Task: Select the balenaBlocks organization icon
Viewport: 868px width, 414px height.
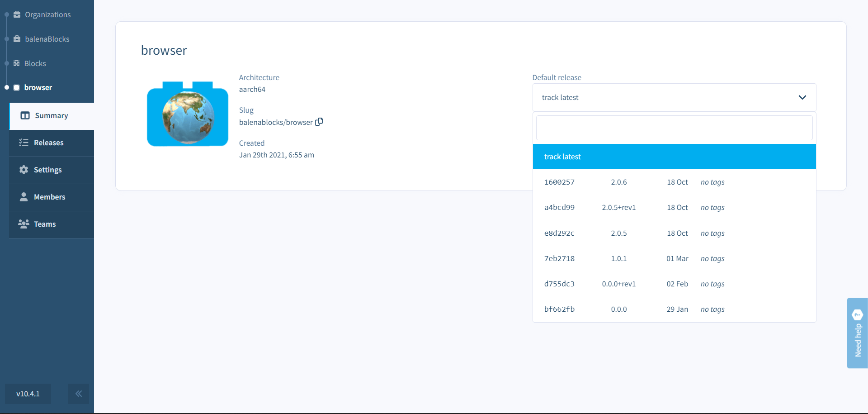Action: [x=17, y=38]
